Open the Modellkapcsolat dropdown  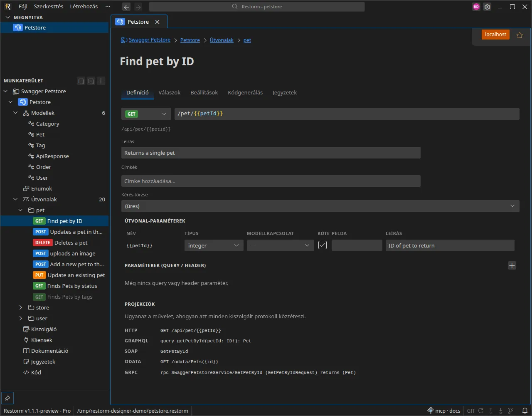(281, 245)
